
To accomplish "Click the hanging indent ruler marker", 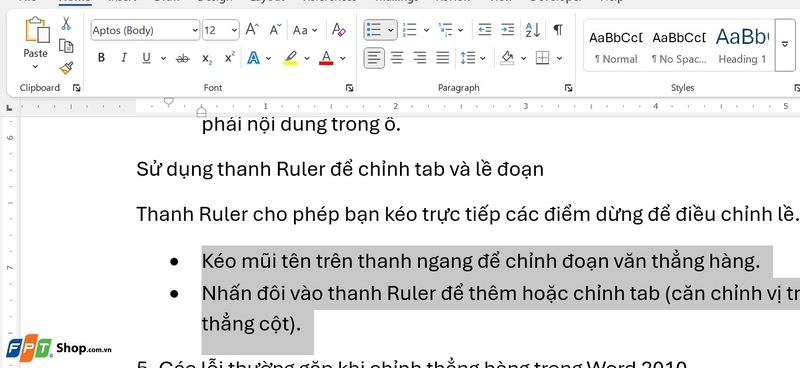I will point(202,110).
